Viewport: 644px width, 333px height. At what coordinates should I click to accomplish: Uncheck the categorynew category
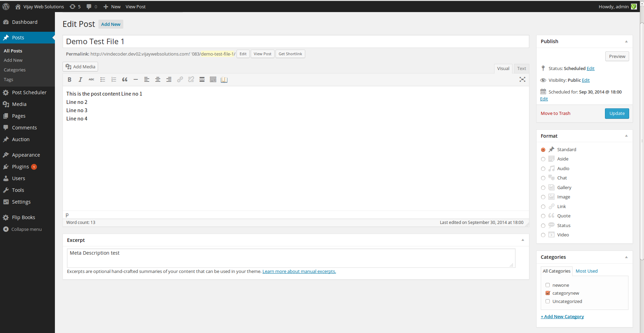tap(548, 293)
